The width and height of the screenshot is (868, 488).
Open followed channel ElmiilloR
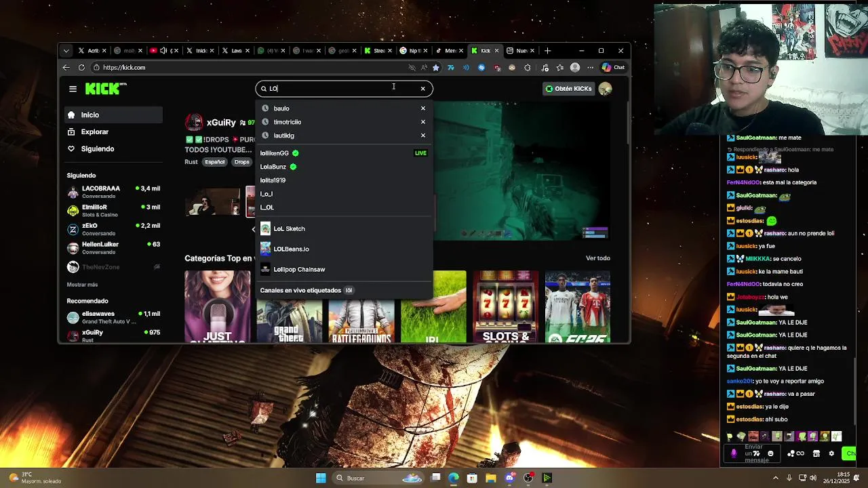pyautogui.click(x=114, y=210)
